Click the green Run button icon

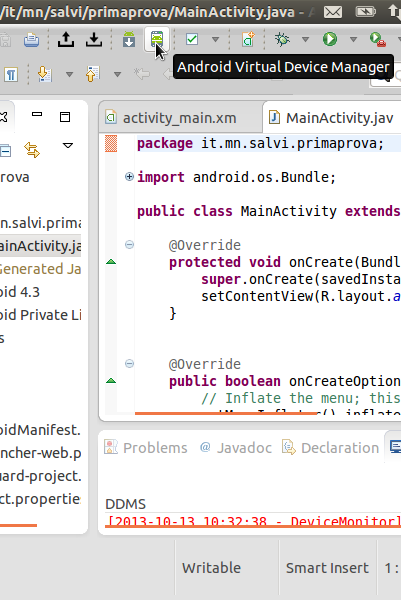(330, 39)
